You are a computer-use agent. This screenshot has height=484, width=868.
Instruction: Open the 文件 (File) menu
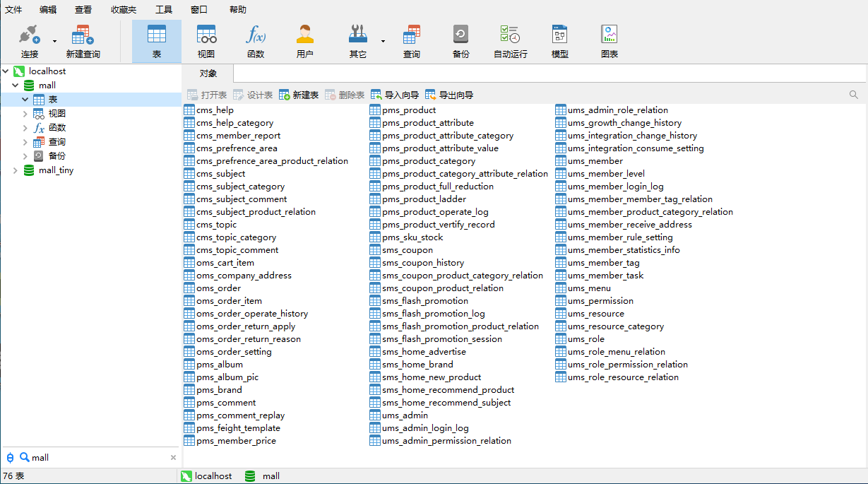13,10
